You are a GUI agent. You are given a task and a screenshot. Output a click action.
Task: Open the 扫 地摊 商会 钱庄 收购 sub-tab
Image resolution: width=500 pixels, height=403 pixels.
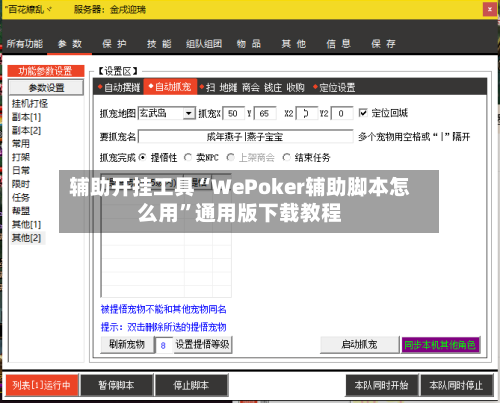pos(252,87)
